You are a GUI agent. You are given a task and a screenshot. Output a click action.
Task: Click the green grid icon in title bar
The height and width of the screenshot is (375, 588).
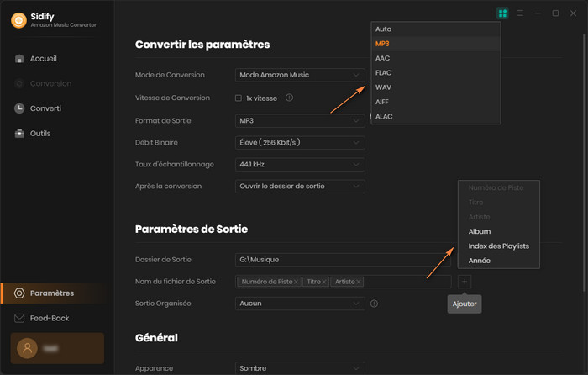[502, 13]
